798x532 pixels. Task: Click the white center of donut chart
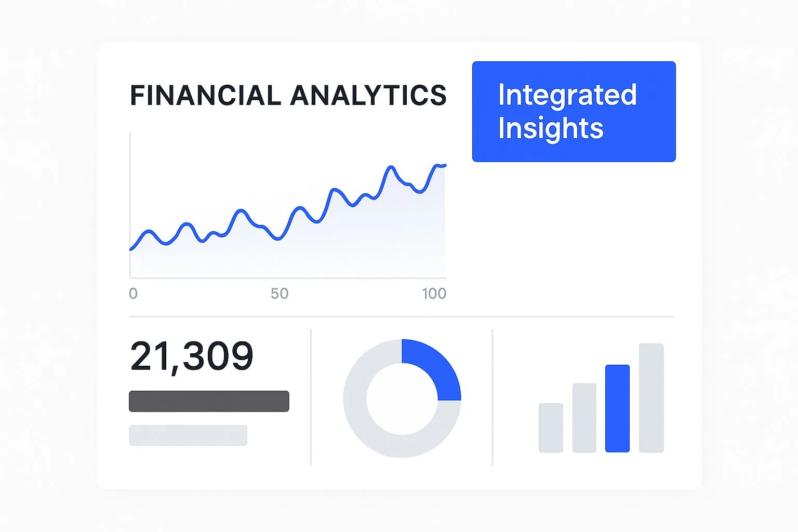402,398
